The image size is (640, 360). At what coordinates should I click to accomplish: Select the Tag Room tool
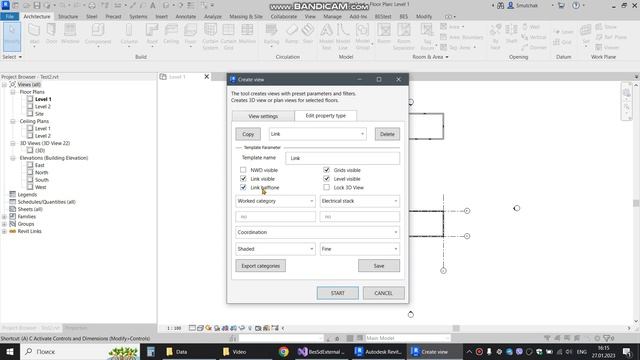pyautogui.click(x=427, y=37)
